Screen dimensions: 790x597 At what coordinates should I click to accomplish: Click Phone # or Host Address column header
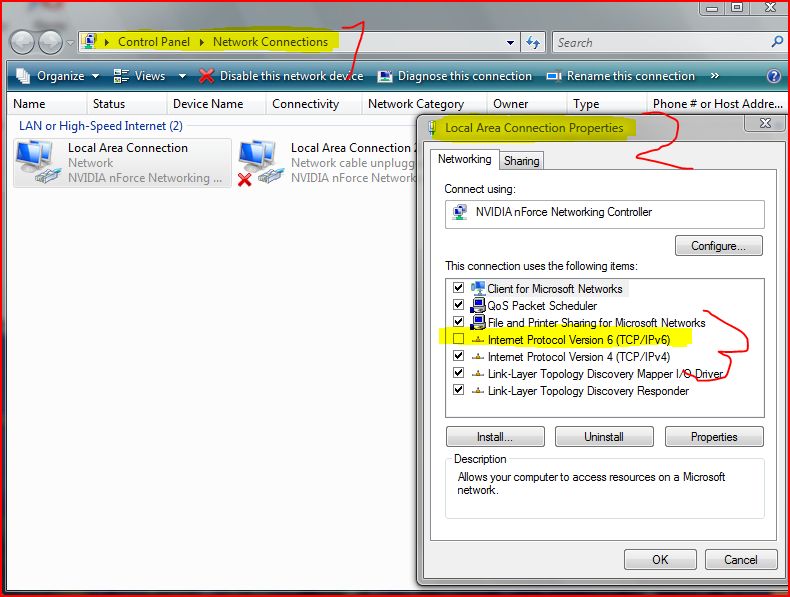coord(717,104)
